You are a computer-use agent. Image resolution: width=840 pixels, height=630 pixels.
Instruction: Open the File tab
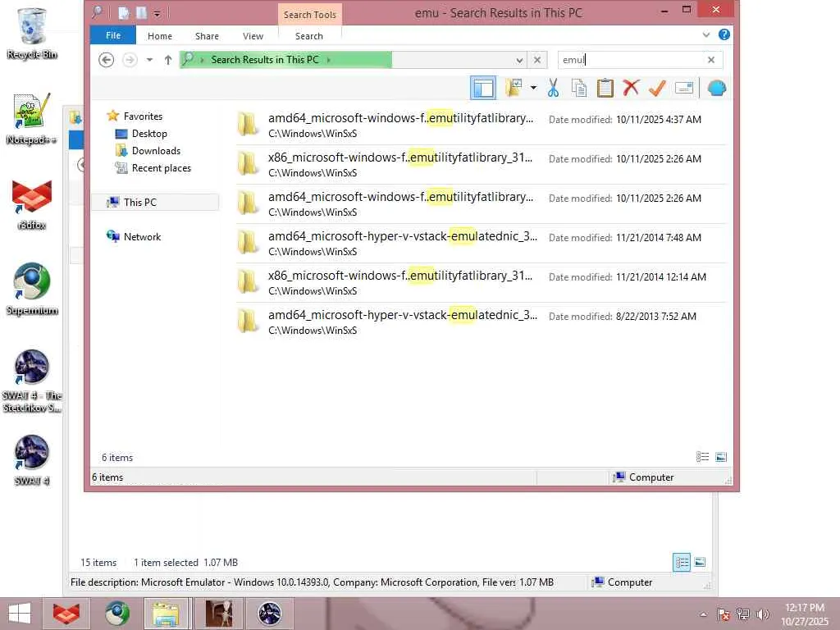[x=113, y=35]
